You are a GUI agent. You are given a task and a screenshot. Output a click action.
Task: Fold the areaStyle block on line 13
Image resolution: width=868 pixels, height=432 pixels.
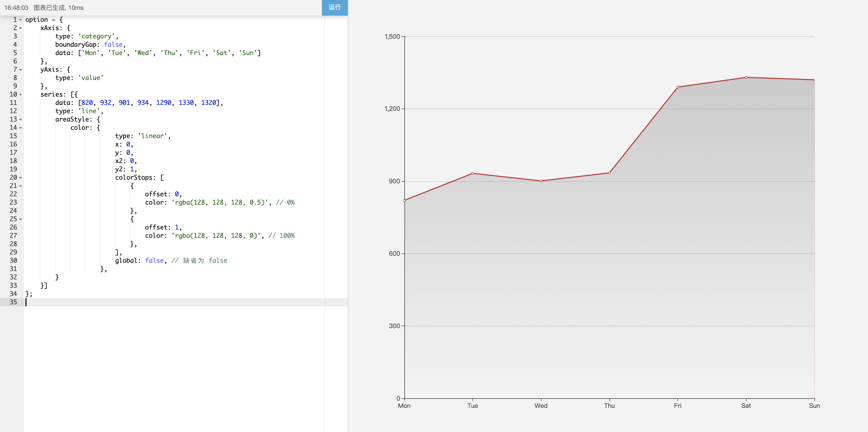(x=21, y=120)
